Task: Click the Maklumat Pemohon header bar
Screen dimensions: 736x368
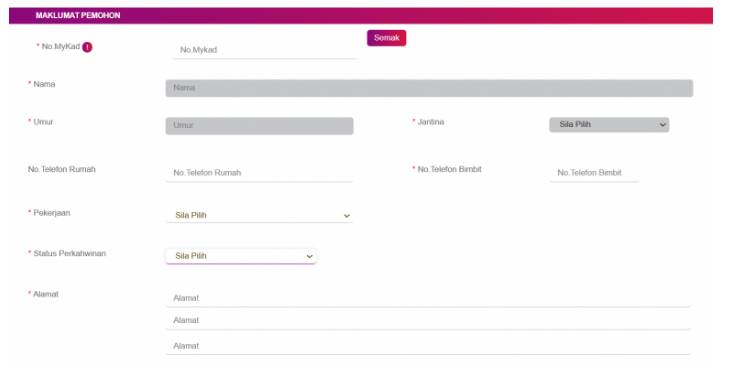Action: [360, 15]
